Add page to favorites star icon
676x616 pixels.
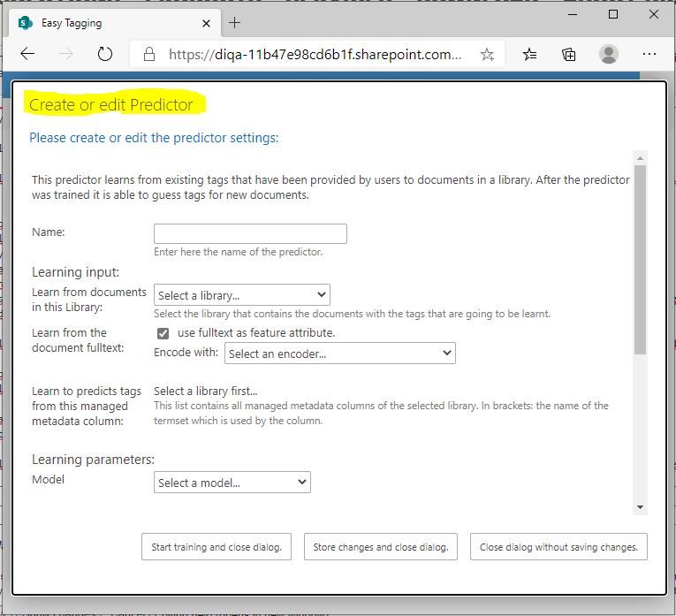tap(487, 54)
